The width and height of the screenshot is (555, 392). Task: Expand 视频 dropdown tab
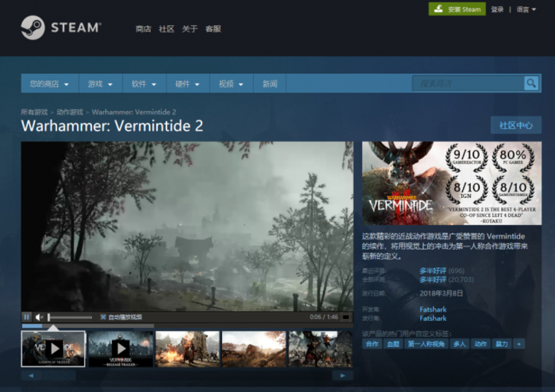pos(231,84)
